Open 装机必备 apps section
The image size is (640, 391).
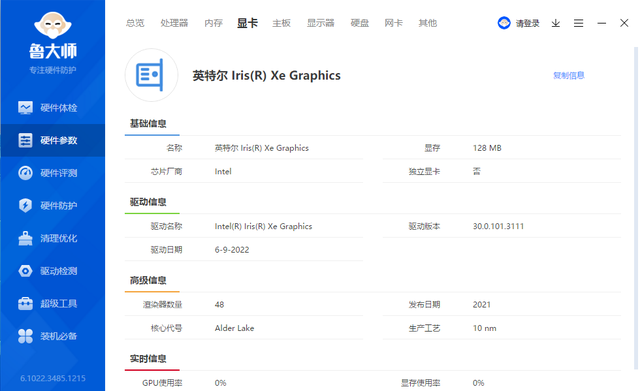coord(52,336)
